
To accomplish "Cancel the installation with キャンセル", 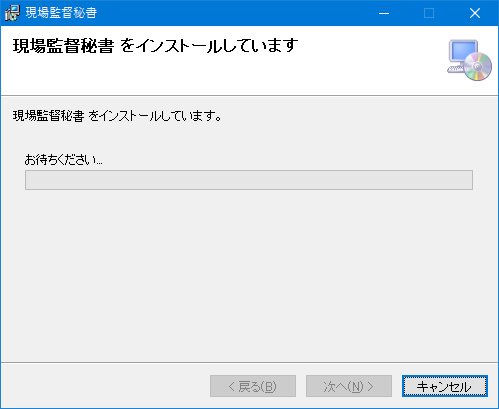I will click(445, 386).
